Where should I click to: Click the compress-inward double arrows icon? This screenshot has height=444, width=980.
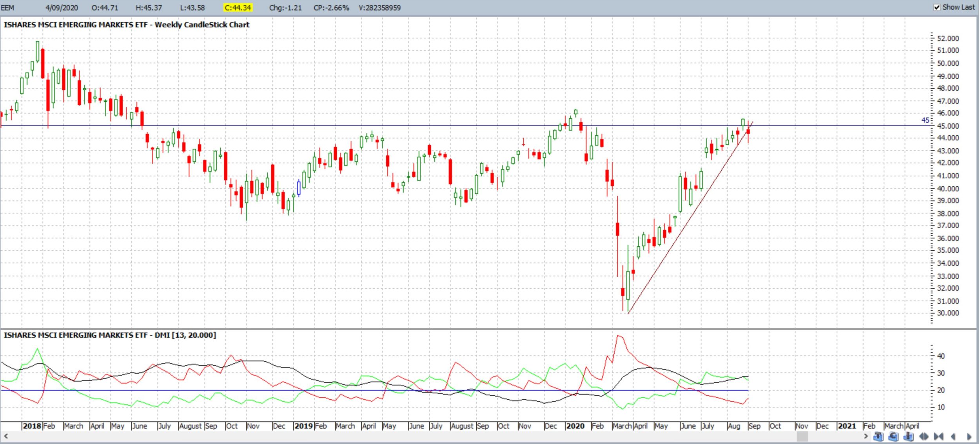[x=938, y=437]
